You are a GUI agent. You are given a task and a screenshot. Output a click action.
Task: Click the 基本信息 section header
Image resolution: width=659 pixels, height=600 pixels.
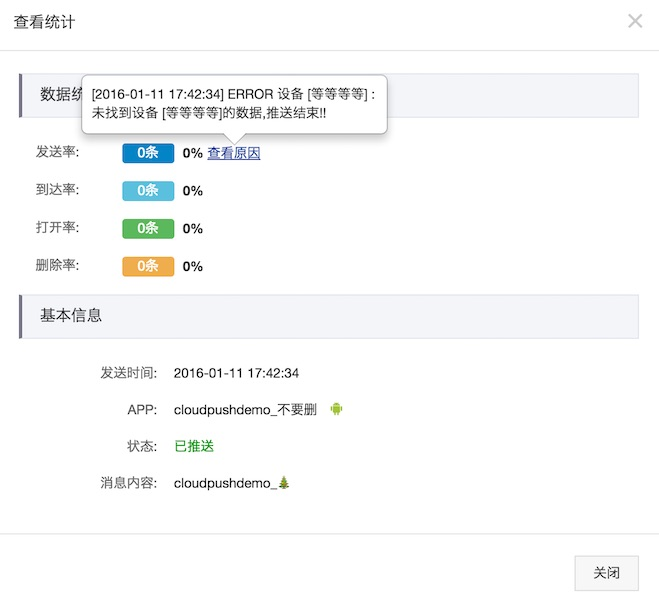(71, 315)
